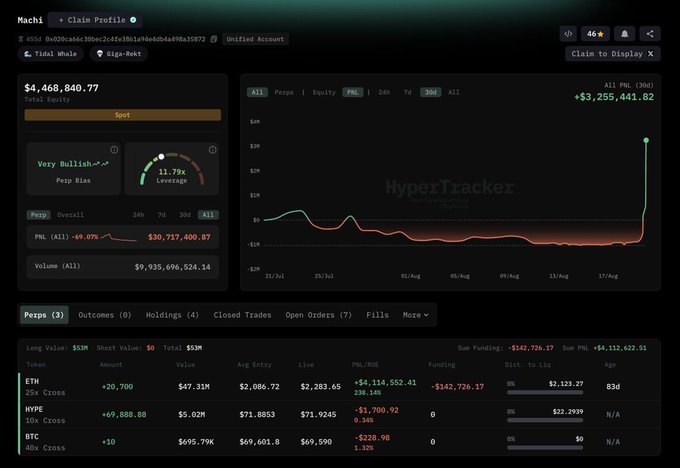This screenshot has width=680, height=468.
Task: Select Perp stats toggle
Action: (39, 215)
